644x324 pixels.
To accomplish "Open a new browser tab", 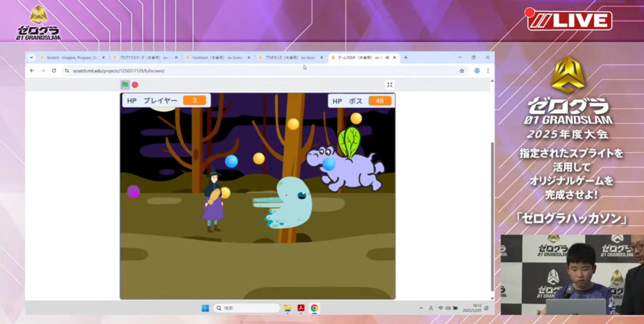I will tap(405, 57).
